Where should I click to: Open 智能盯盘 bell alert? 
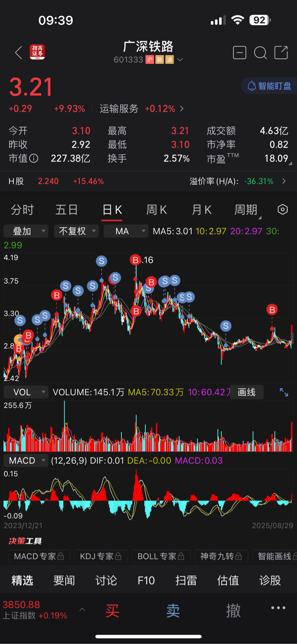269,86
